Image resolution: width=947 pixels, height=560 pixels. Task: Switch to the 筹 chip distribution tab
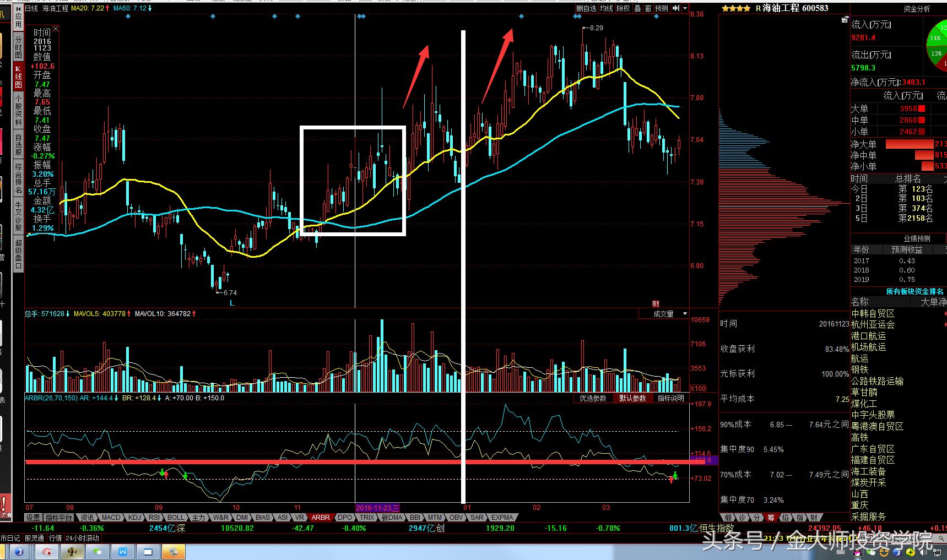point(771,518)
